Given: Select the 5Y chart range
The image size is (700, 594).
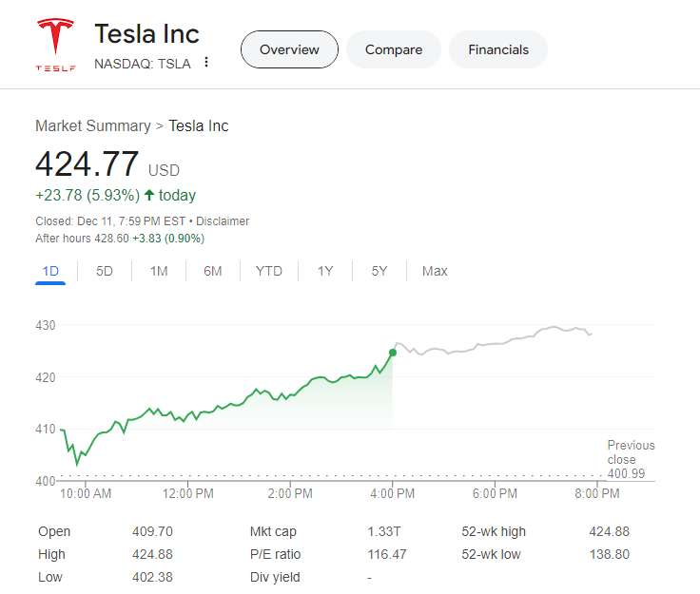Looking at the screenshot, I should pos(379,271).
